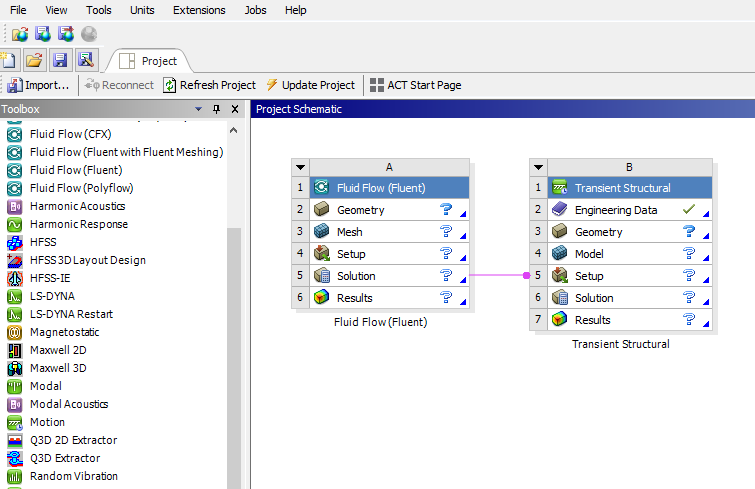Select Setup cell in system A
Image resolution: width=755 pixels, height=489 pixels.
tap(389, 254)
